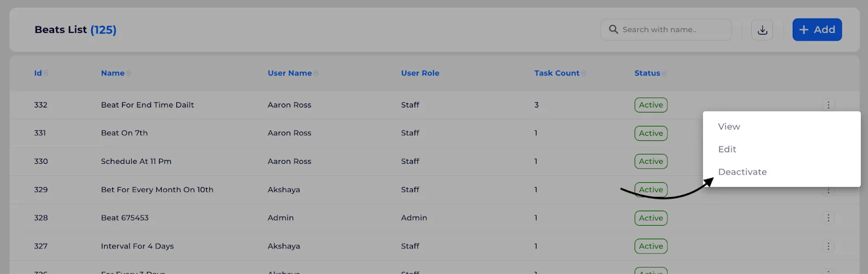Select View from the context menu

(x=729, y=126)
